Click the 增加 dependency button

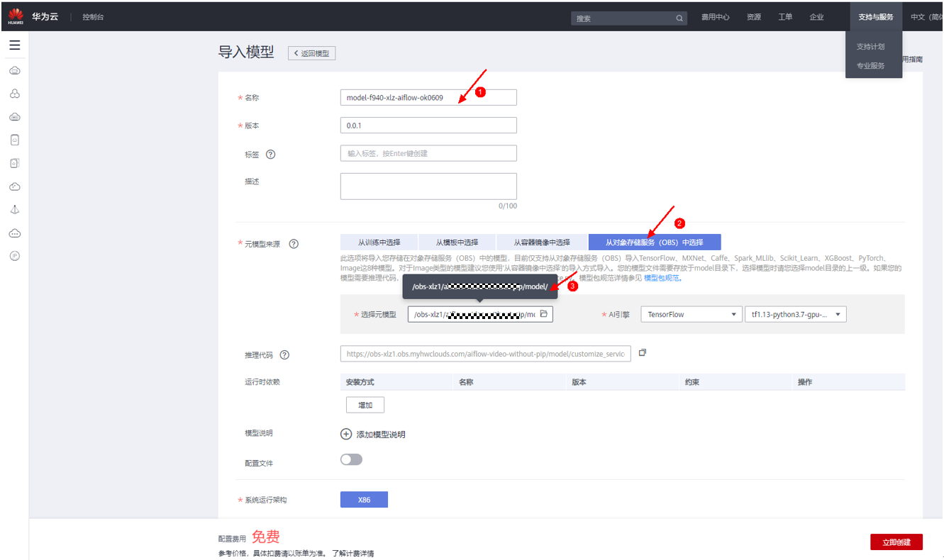click(x=365, y=405)
